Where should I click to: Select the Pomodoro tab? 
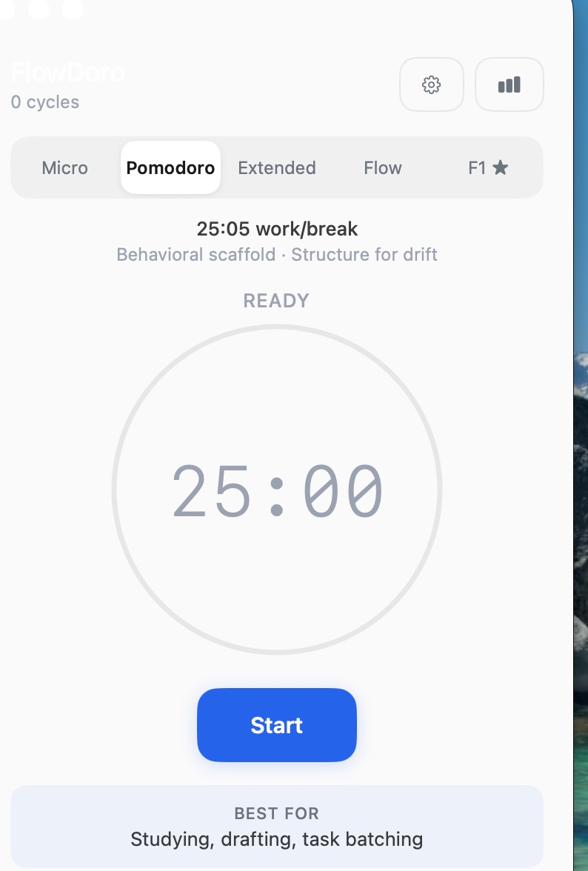170,168
